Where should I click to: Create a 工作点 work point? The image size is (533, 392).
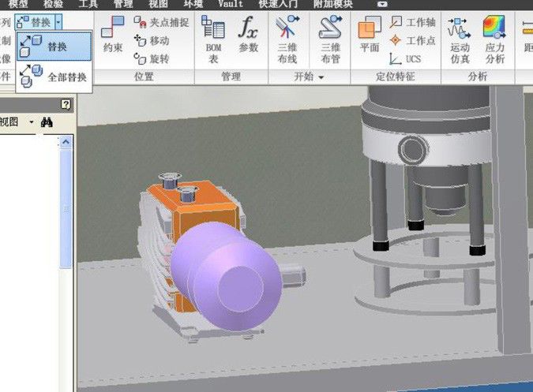click(x=412, y=41)
